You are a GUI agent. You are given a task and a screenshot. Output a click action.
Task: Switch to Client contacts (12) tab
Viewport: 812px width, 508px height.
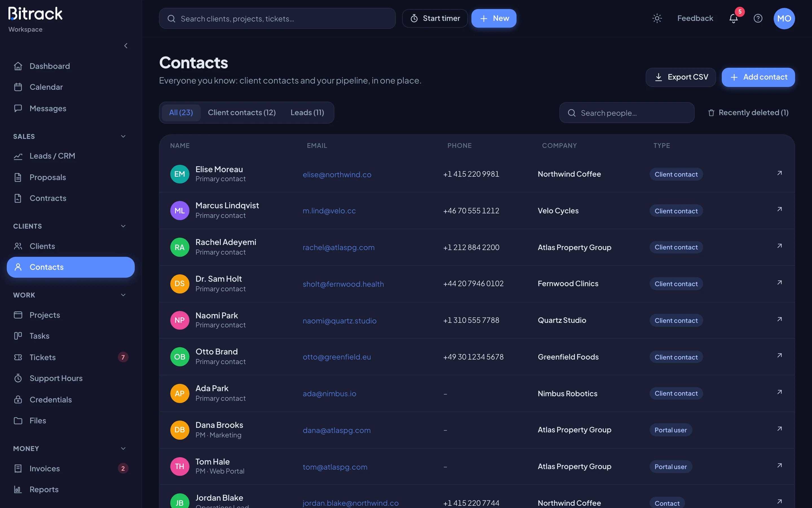pos(242,113)
